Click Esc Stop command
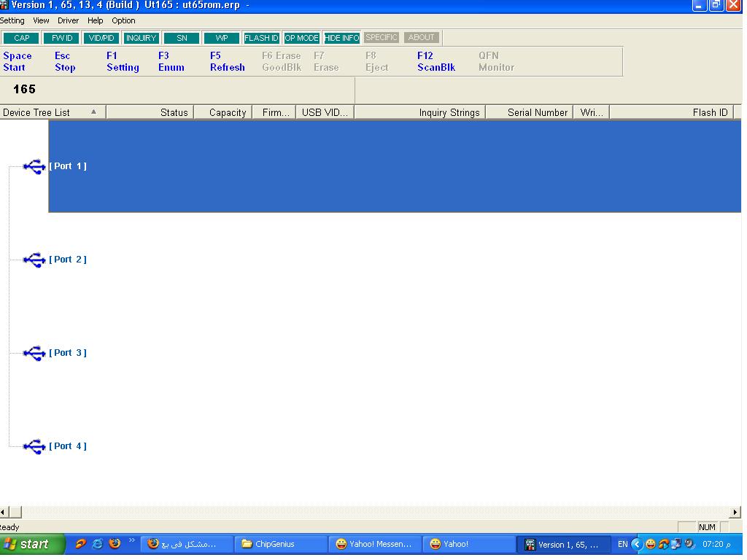747x560 pixels. (65, 61)
